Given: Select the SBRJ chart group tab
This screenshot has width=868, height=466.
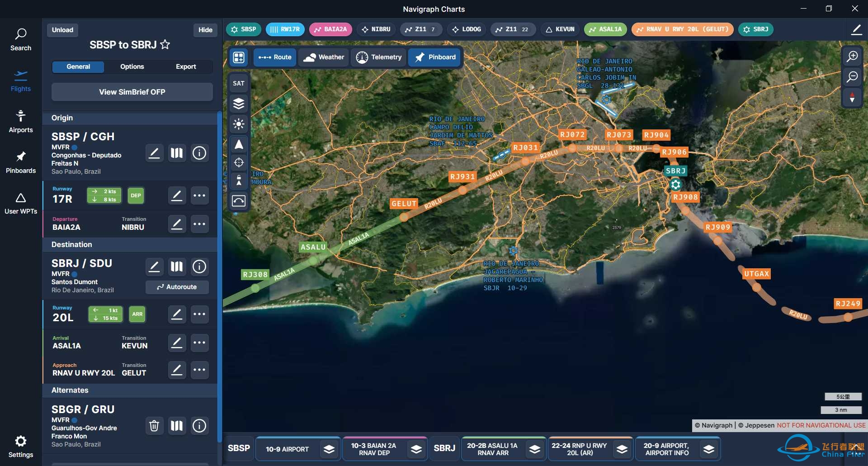Looking at the screenshot, I should coord(444,448).
